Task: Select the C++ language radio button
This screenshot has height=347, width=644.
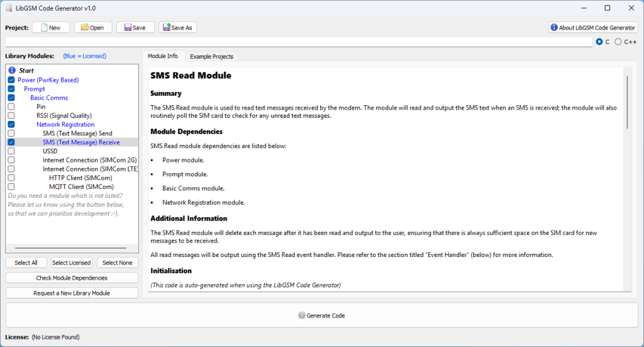Action: click(x=618, y=42)
